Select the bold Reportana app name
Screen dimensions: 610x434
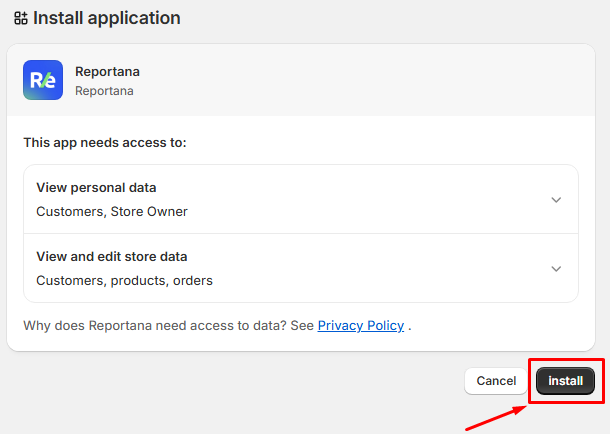[106, 72]
